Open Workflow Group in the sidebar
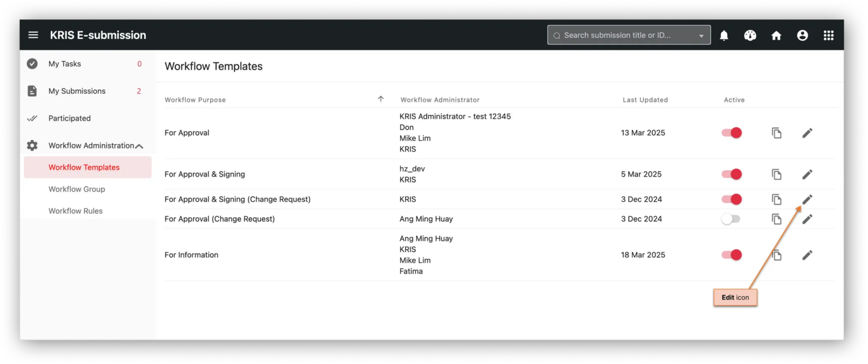The height and width of the screenshot is (364, 868). tap(77, 189)
